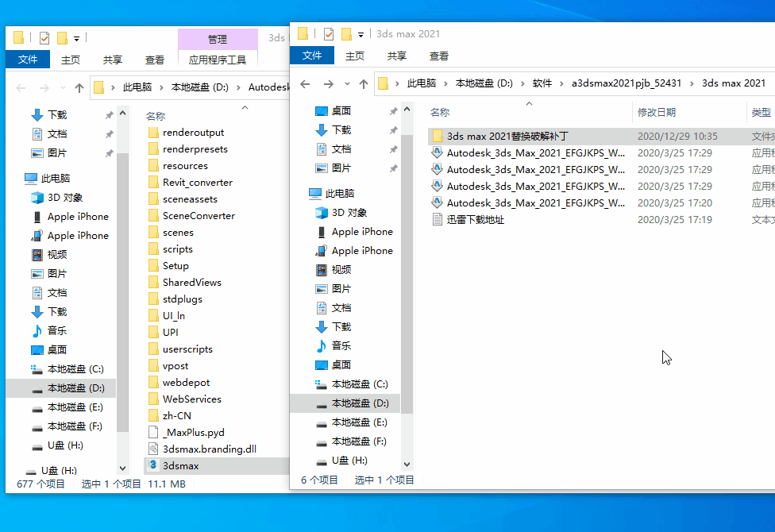The image size is (775, 532).
Task: Expand the chevron after 软件 in the right address bar
Action: coord(561,83)
